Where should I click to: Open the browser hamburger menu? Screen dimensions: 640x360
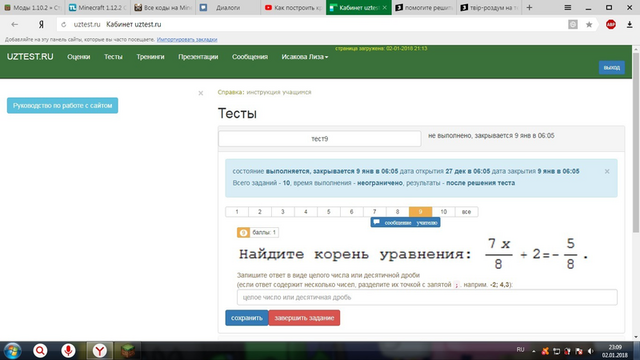pos(567,7)
